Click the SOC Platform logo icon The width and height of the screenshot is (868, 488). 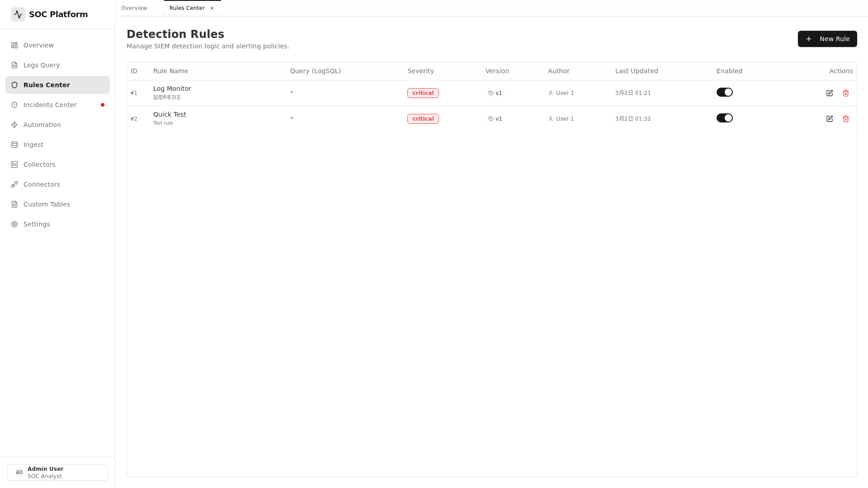18,14
